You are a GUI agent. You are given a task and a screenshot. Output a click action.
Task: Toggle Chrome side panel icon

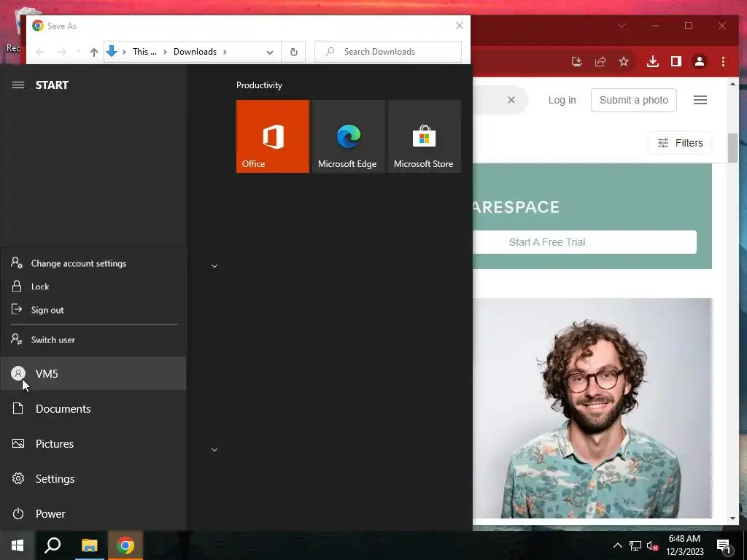676,61
